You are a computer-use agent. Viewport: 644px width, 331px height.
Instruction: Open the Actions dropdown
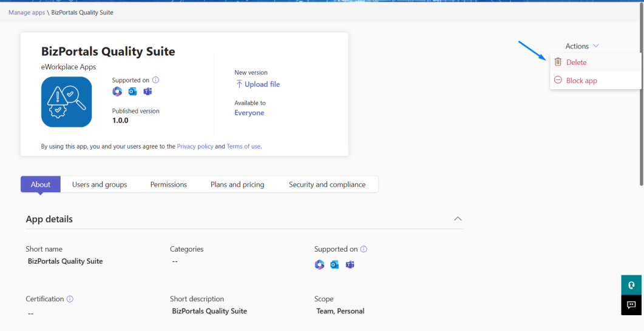click(582, 46)
